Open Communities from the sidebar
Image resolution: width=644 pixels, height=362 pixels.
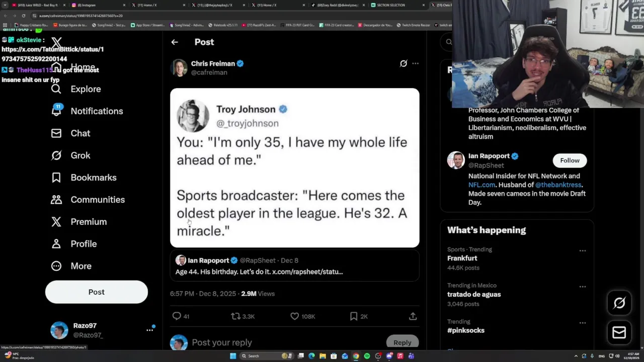(88, 200)
